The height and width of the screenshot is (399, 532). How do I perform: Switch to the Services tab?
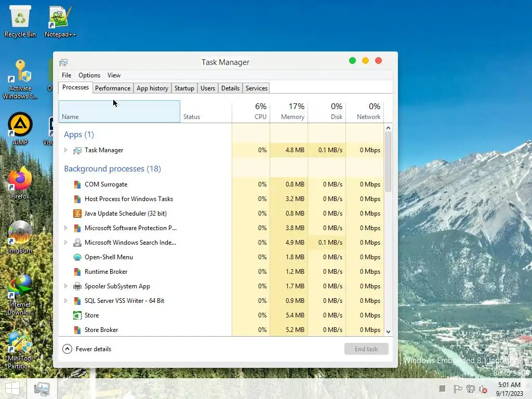257,88
